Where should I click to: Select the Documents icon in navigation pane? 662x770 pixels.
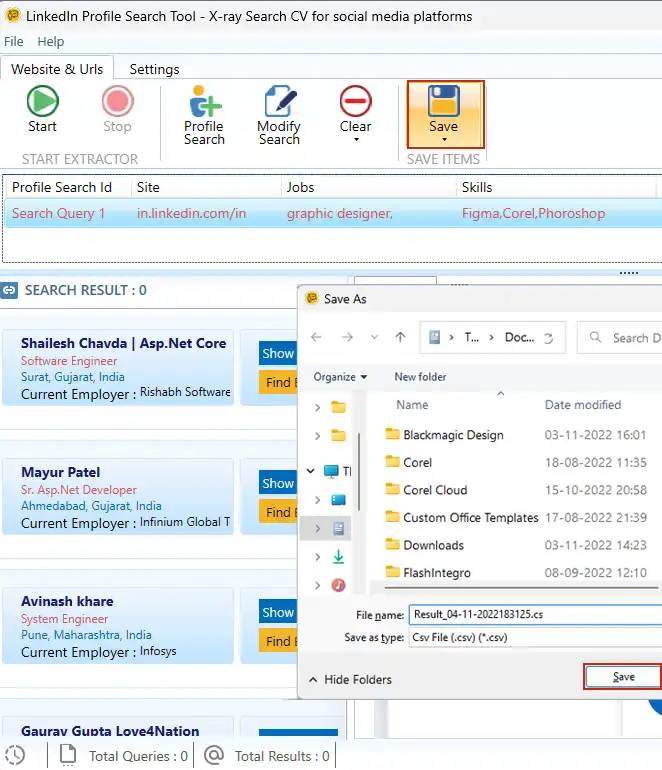pos(338,528)
